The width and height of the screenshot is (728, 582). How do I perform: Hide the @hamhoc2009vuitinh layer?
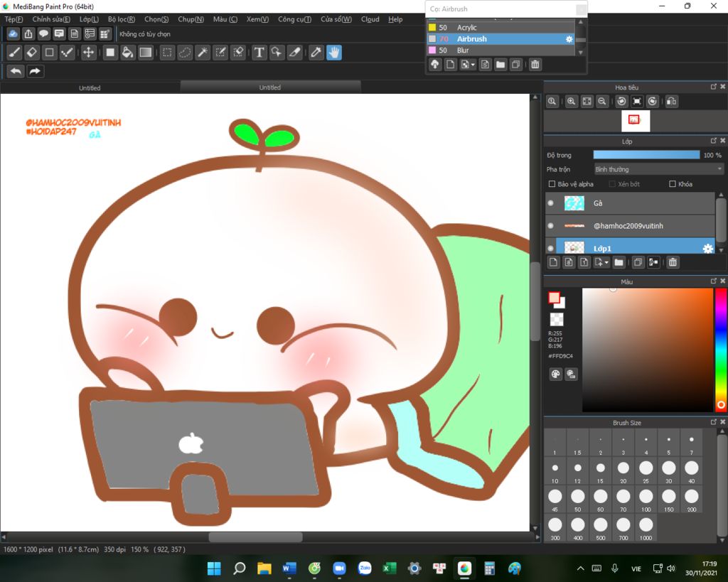pyautogui.click(x=551, y=225)
